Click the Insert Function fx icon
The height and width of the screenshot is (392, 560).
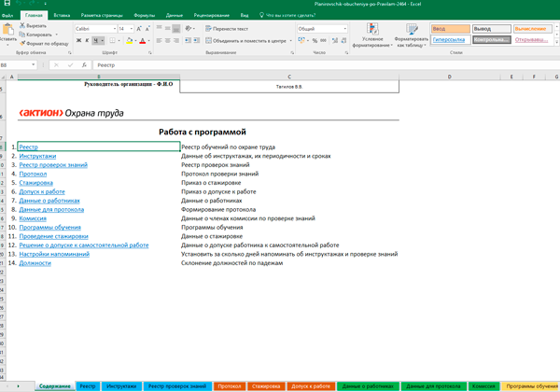[83, 65]
